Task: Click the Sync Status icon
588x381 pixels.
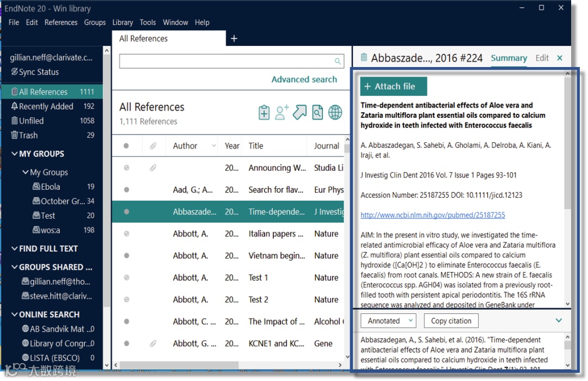Action: [14, 72]
